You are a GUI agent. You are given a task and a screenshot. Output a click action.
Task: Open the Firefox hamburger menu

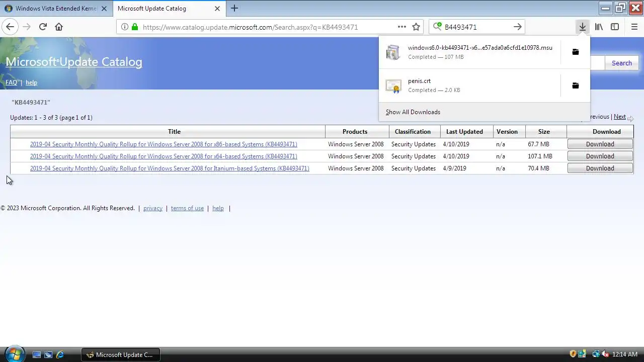pos(634,27)
